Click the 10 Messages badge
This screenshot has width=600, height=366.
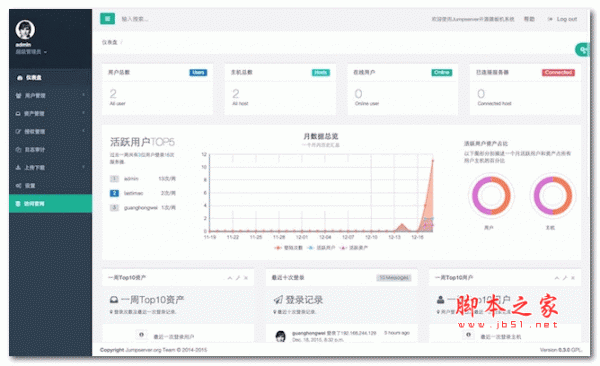point(394,278)
